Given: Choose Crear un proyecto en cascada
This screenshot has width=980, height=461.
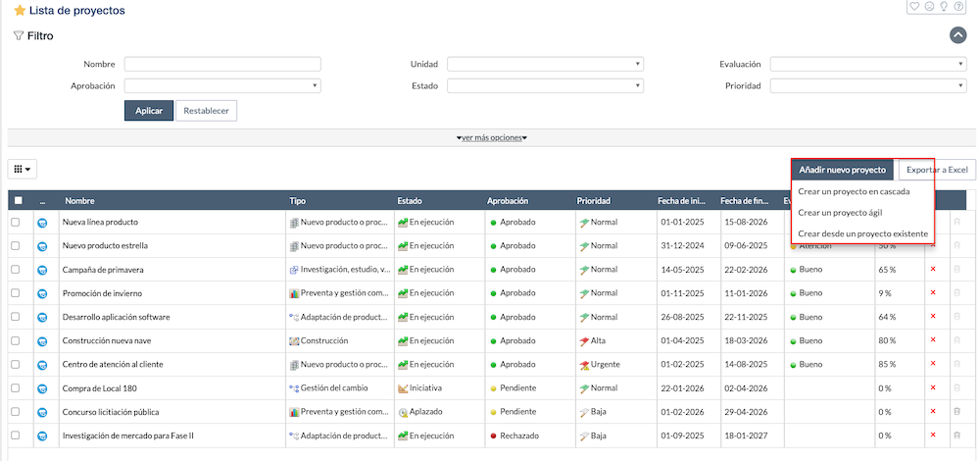Looking at the screenshot, I should pyautogui.click(x=854, y=191).
